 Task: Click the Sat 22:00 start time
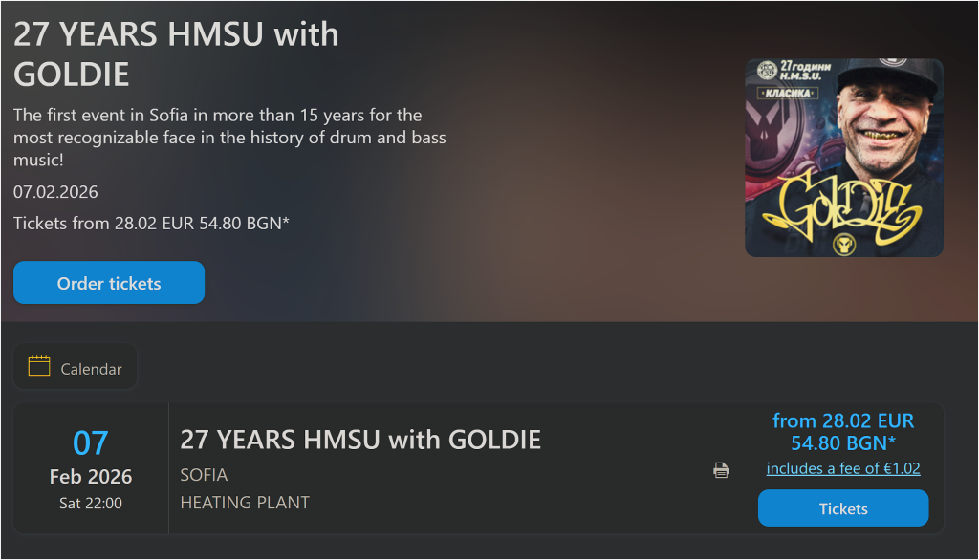click(91, 503)
